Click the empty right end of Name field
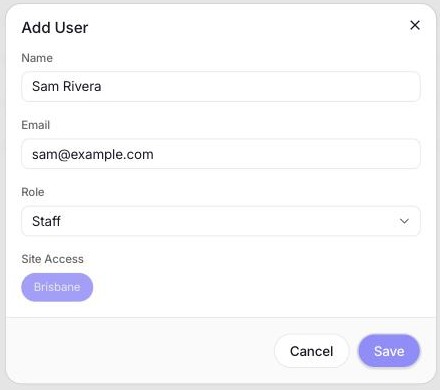This screenshot has width=440, height=390. (333, 87)
